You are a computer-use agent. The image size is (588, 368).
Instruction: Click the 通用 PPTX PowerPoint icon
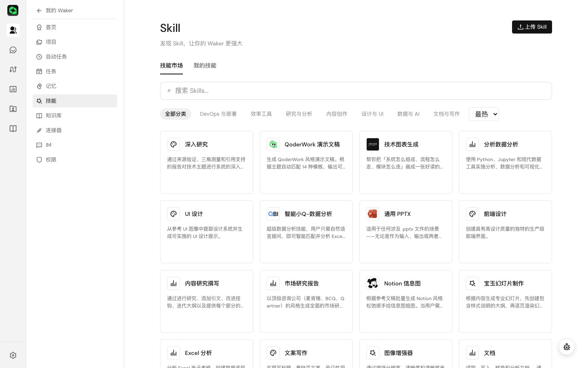click(373, 214)
